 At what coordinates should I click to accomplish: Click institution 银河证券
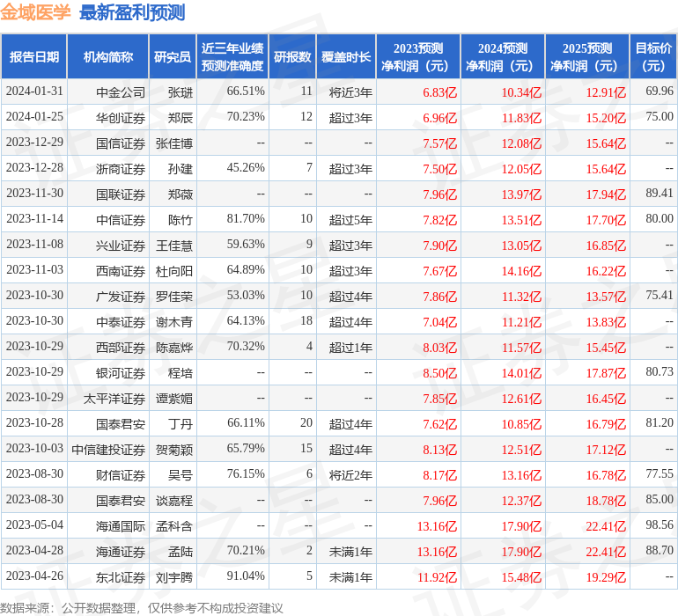pos(121,372)
